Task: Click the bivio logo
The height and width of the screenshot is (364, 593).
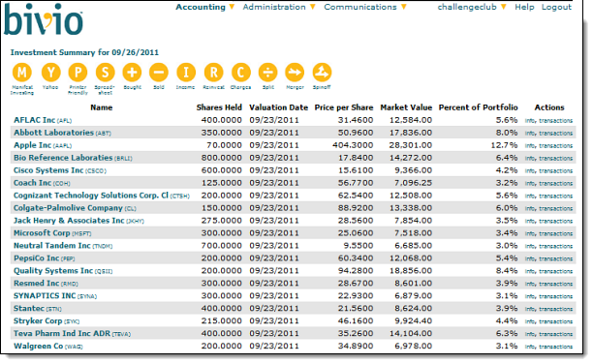Action: point(43,19)
